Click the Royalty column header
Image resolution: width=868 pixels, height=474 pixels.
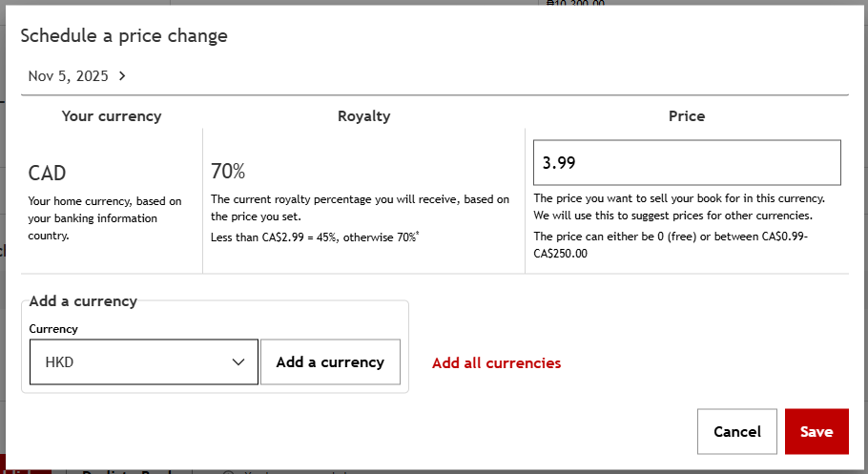tap(363, 116)
